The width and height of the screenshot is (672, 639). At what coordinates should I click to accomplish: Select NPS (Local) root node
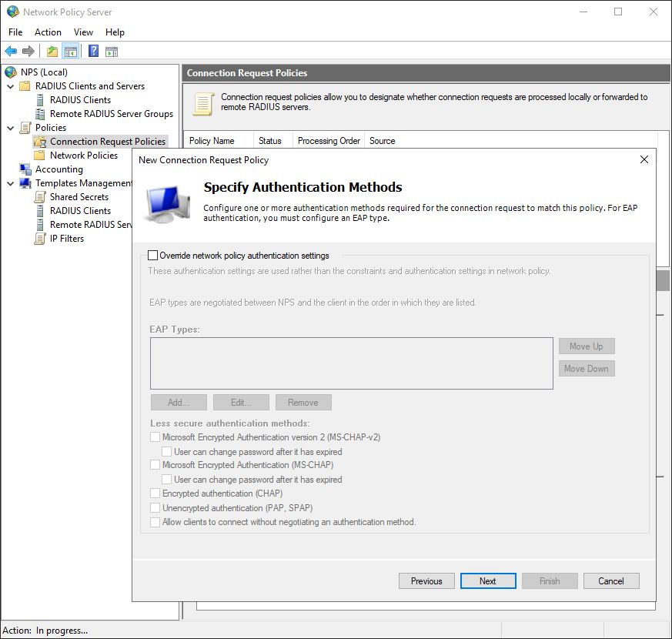click(x=44, y=72)
